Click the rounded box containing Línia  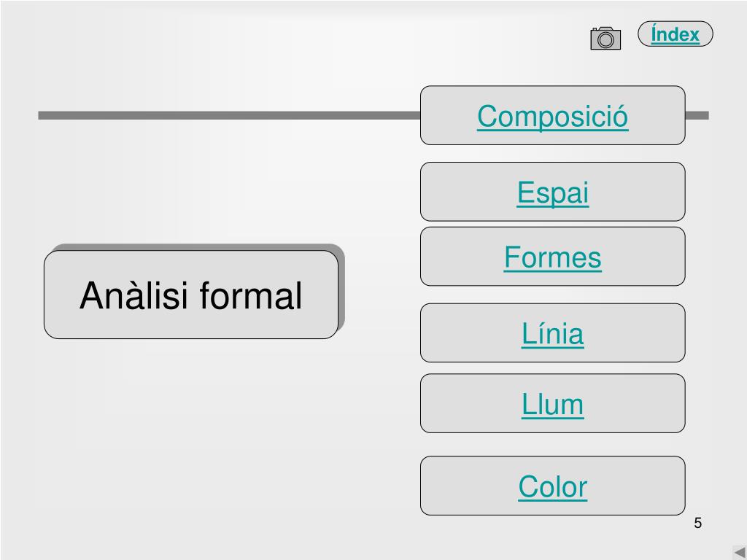tap(553, 332)
